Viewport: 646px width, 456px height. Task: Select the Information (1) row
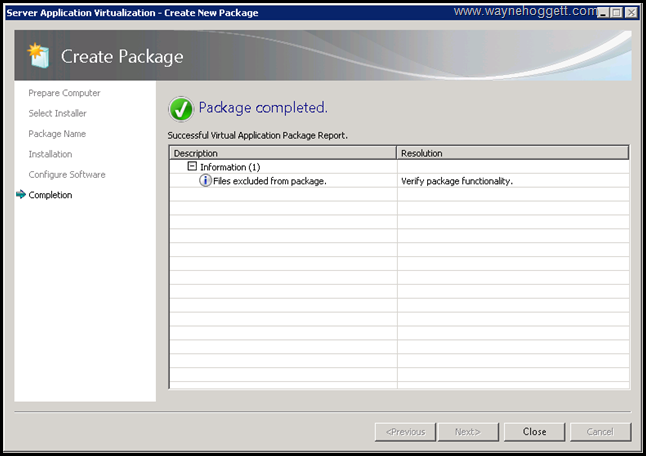click(399, 167)
